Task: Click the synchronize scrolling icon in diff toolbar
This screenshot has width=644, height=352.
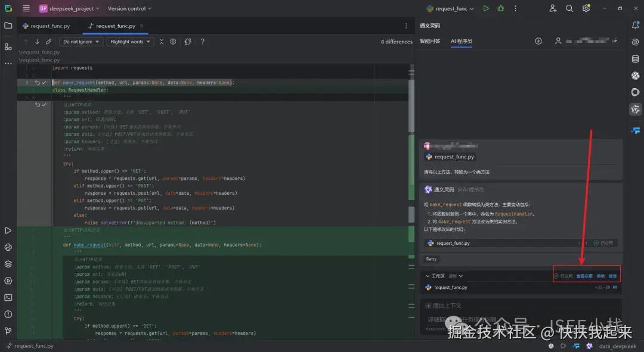Action: pos(188,42)
